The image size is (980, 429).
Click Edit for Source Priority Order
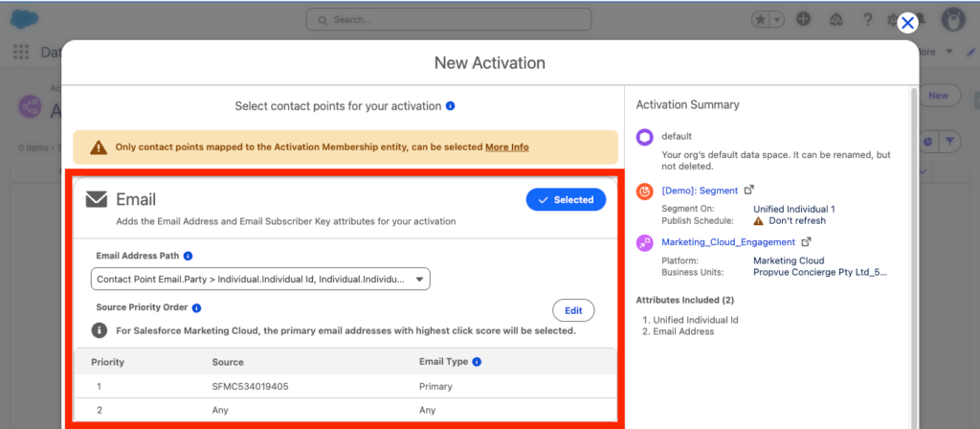click(573, 310)
